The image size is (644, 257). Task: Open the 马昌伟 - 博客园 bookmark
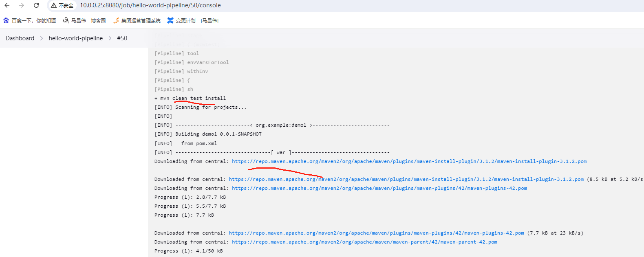coord(84,20)
